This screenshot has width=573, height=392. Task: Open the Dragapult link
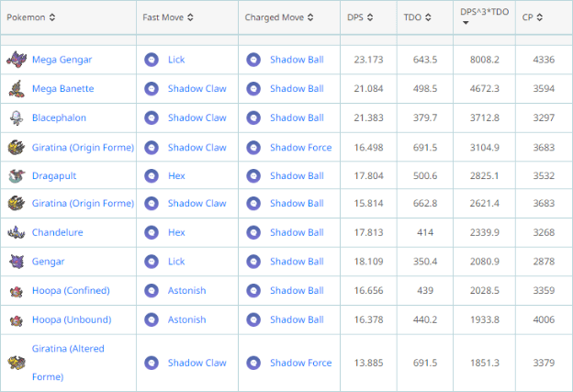coord(54,176)
